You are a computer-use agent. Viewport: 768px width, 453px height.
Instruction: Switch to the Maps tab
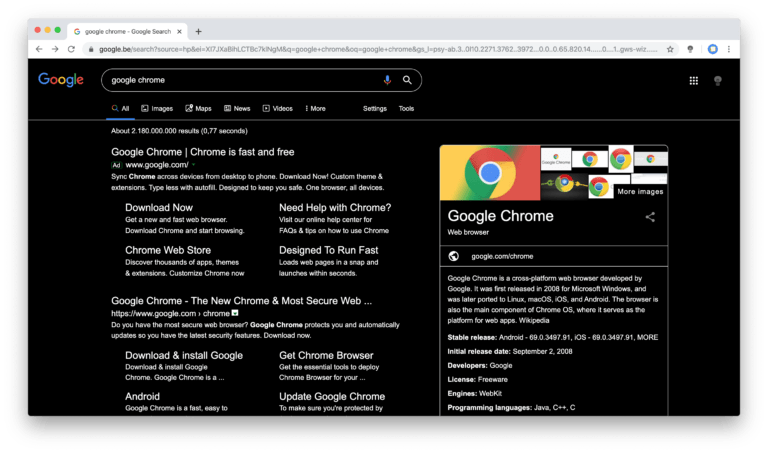tap(198, 109)
